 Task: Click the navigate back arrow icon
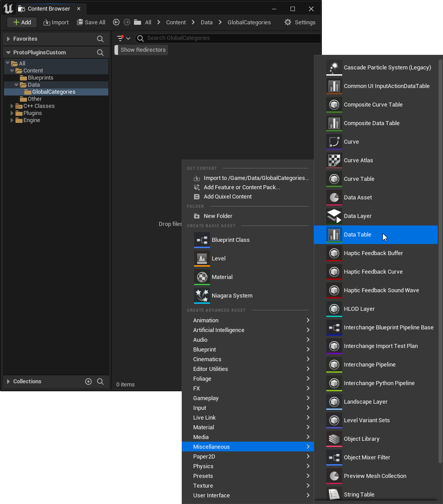[116, 22]
